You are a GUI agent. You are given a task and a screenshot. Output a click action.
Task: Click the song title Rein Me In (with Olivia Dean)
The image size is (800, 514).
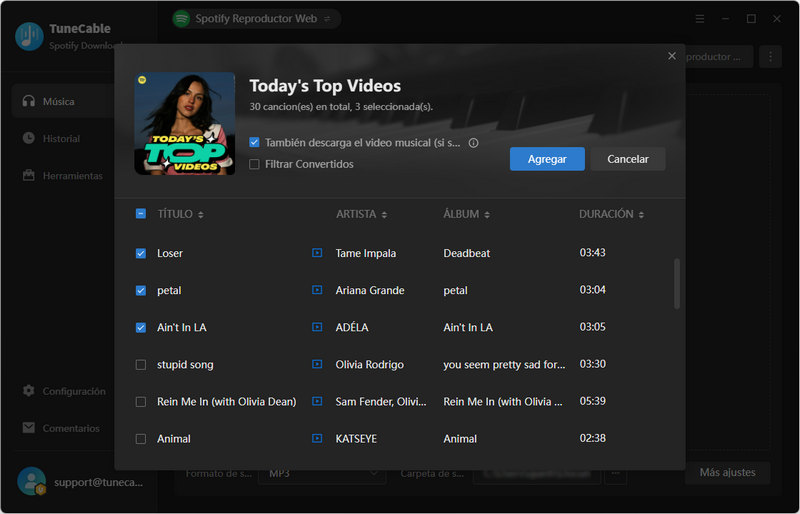pyautogui.click(x=227, y=402)
